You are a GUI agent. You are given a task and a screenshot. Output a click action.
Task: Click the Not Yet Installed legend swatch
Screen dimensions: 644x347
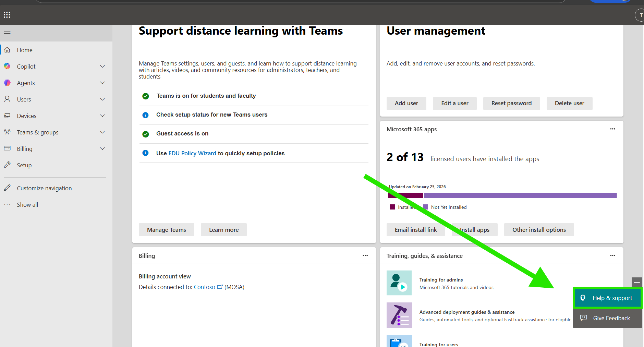coord(425,207)
